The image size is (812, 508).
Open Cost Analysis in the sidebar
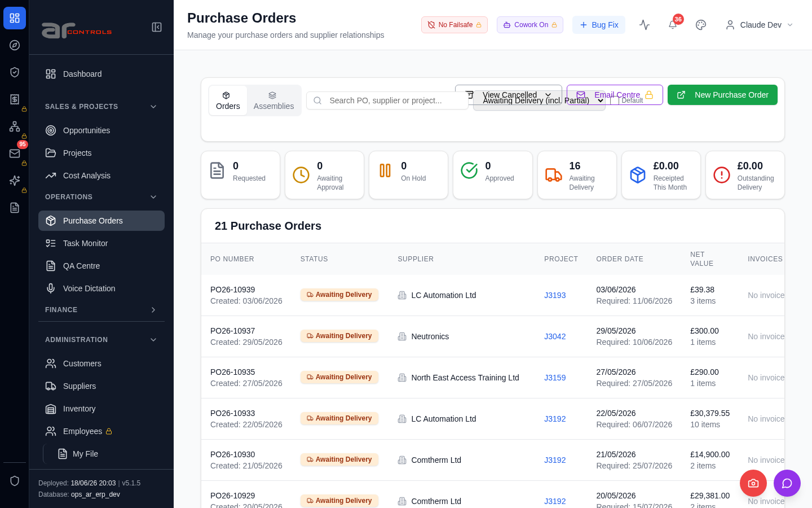click(101, 176)
